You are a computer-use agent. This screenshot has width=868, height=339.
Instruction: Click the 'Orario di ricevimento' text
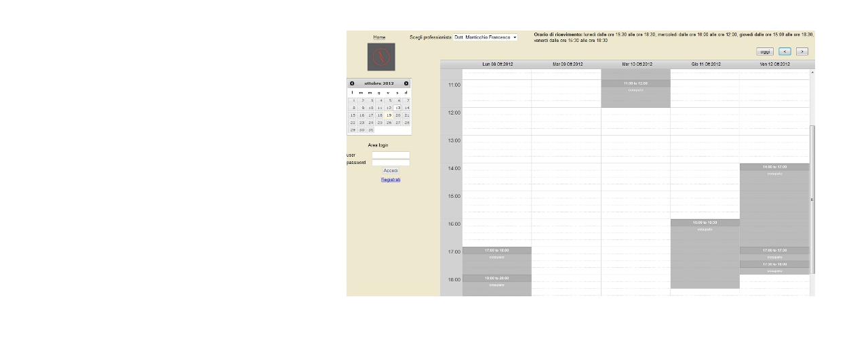point(558,34)
